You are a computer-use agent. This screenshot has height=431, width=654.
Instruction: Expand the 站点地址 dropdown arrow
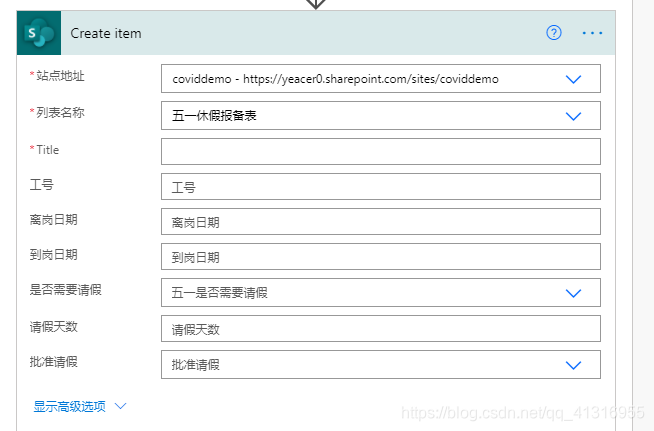click(574, 79)
